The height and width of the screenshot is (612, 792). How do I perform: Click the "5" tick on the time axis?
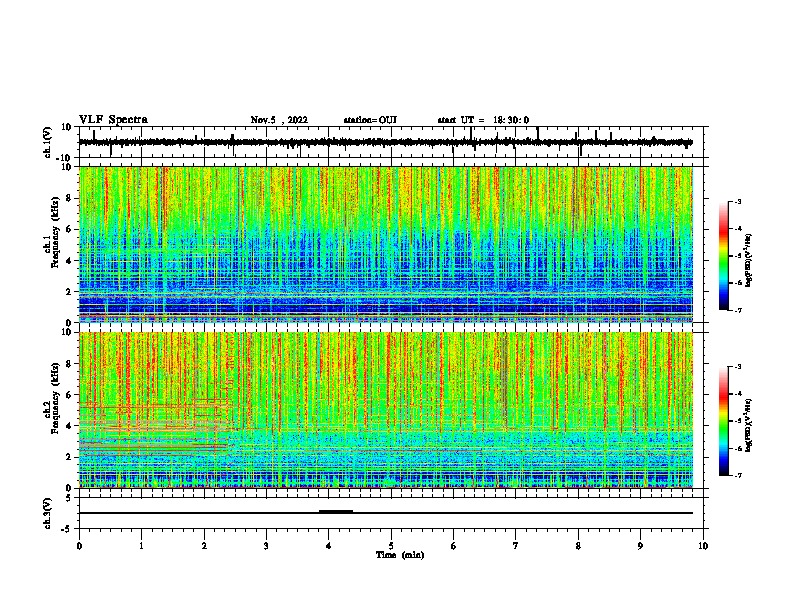coord(391,546)
